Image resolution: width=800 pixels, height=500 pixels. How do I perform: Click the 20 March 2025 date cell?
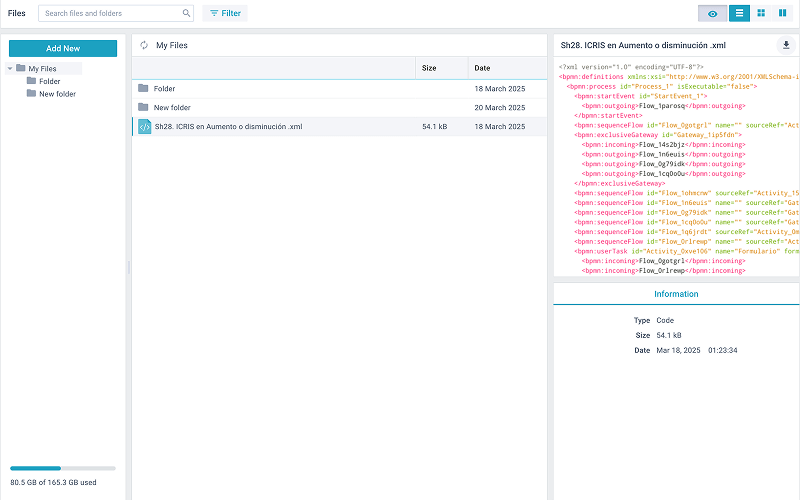[499, 108]
